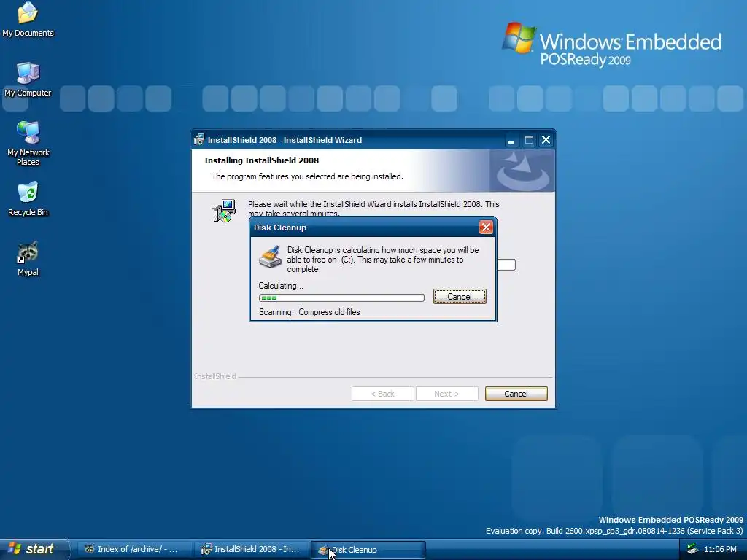This screenshot has width=747, height=560.
Task: Click the system tray network icon
Action: [692, 550]
